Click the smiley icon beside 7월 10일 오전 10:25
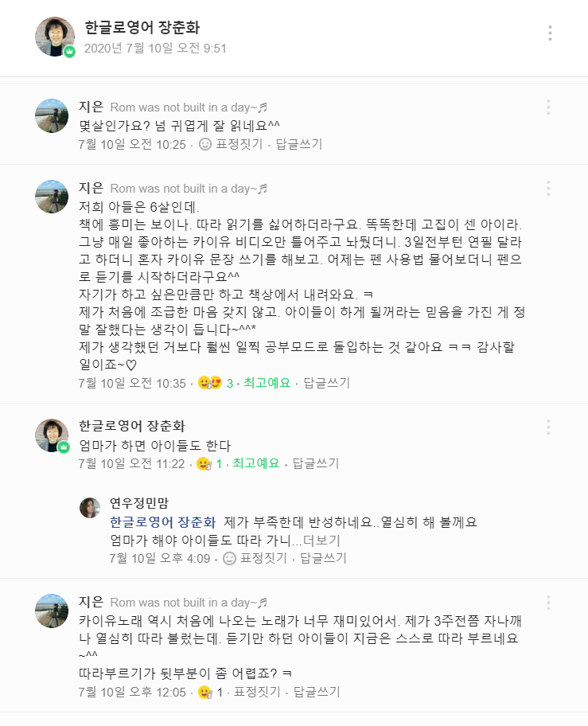 click(x=205, y=144)
